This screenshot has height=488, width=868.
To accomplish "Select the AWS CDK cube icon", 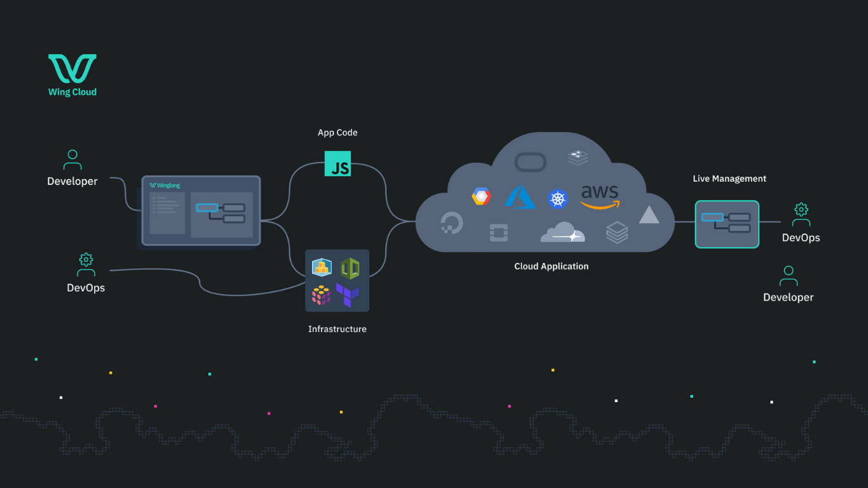I will coord(322,268).
